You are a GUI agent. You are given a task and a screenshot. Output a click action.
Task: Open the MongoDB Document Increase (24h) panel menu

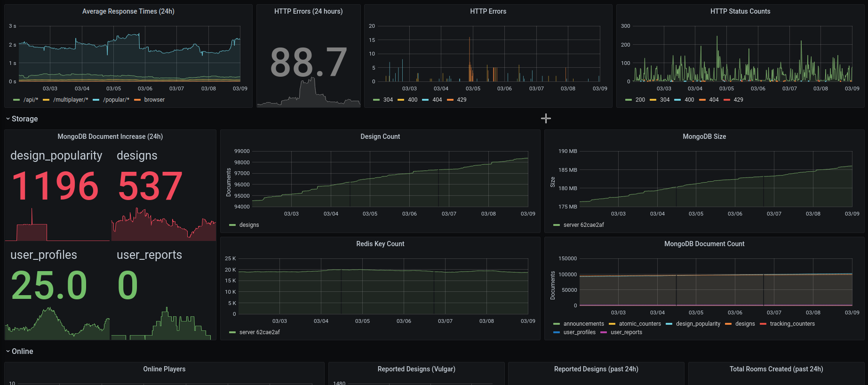(x=110, y=136)
